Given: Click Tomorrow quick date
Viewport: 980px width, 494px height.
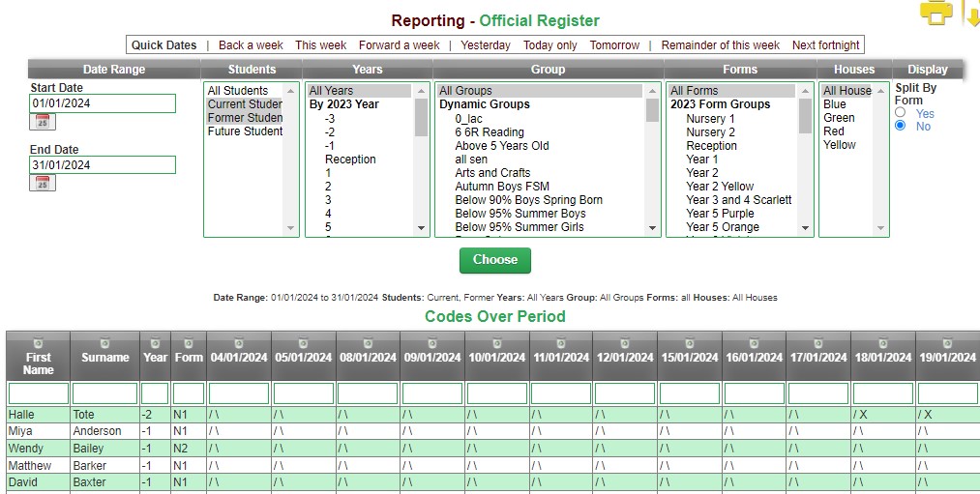Looking at the screenshot, I should (x=614, y=45).
